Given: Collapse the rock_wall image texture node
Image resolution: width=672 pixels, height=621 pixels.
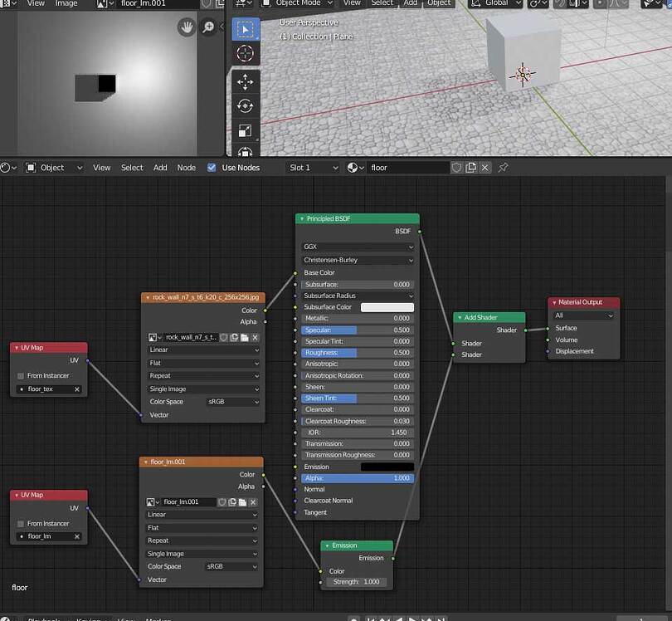Looking at the screenshot, I should (148, 297).
